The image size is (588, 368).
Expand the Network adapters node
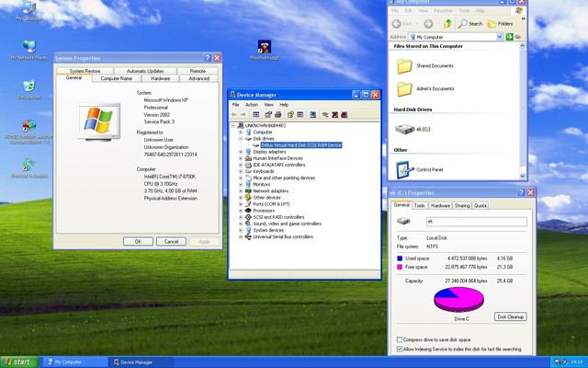click(241, 190)
